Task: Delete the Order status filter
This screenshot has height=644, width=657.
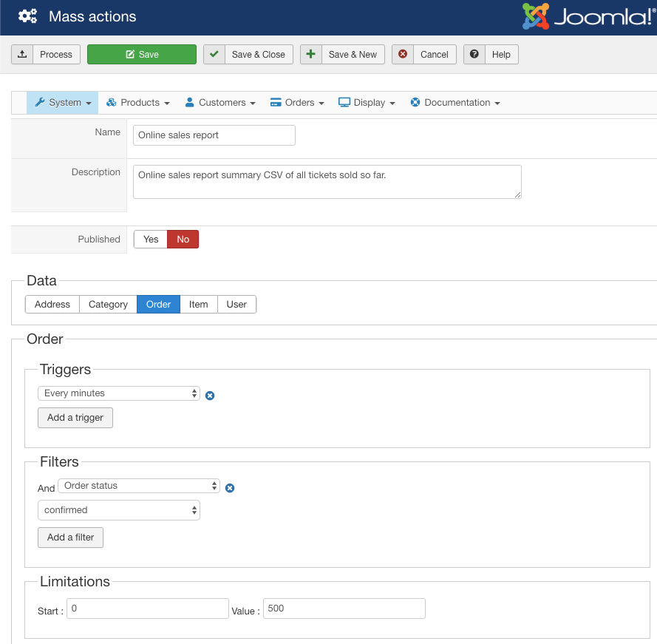Action: tap(230, 488)
